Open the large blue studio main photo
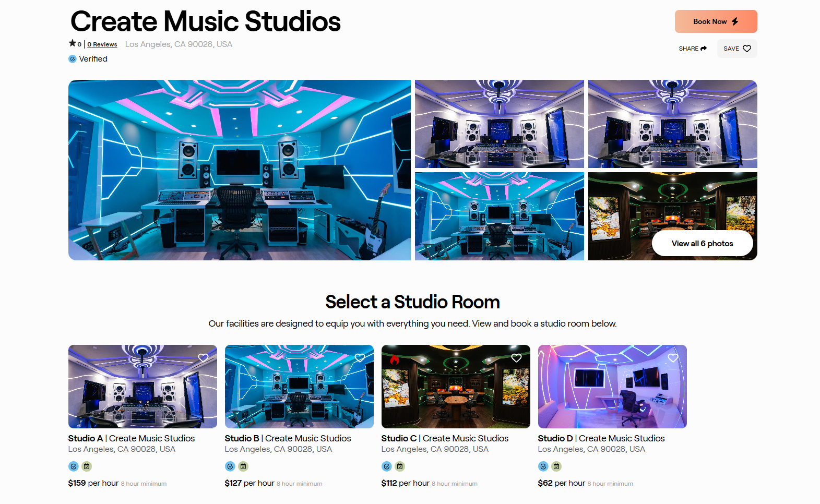Viewport: 820px width, 504px height. click(x=240, y=170)
